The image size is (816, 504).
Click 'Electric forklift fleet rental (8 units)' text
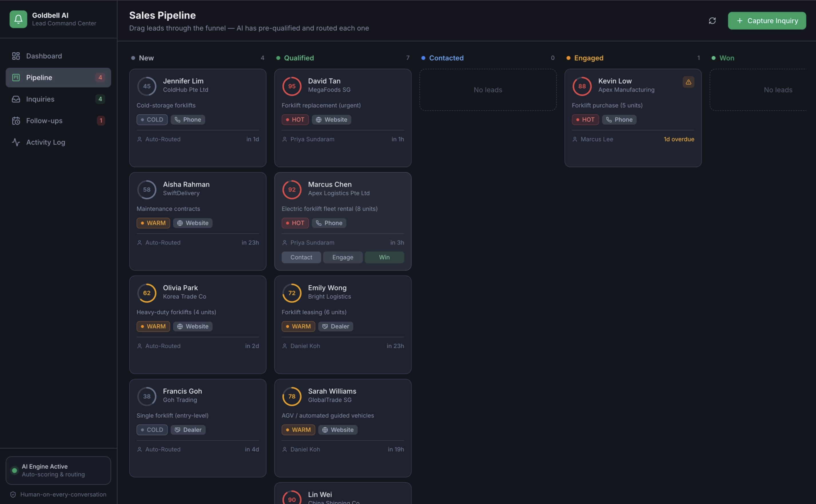coord(329,209)
